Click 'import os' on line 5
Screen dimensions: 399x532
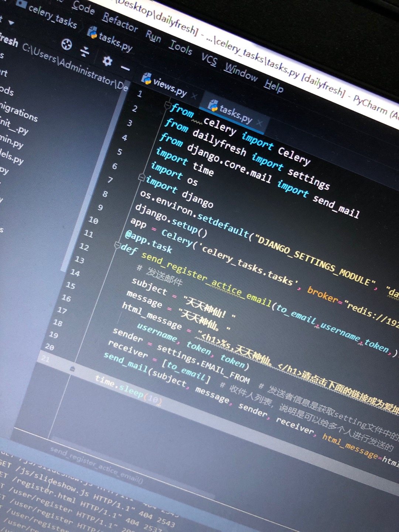coord(174,173)
